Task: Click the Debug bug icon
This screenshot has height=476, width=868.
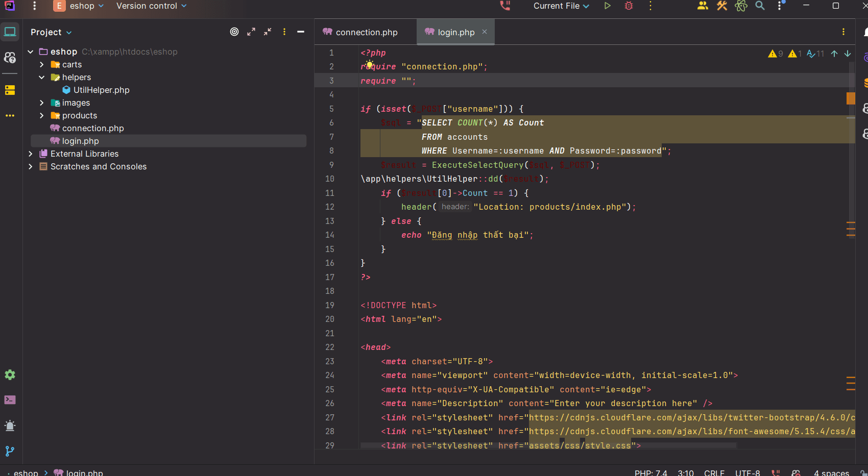Action: tap(629, 6)
